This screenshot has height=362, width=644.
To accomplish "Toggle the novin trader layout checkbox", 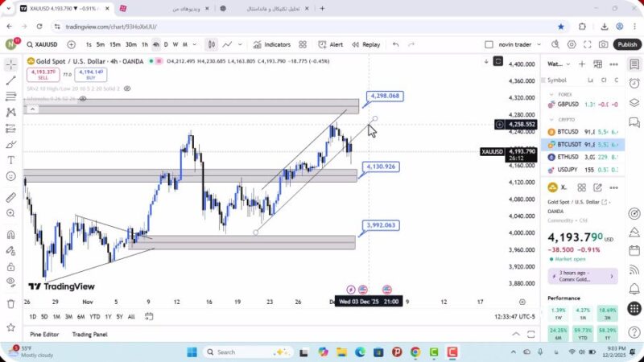I will 489,45.
